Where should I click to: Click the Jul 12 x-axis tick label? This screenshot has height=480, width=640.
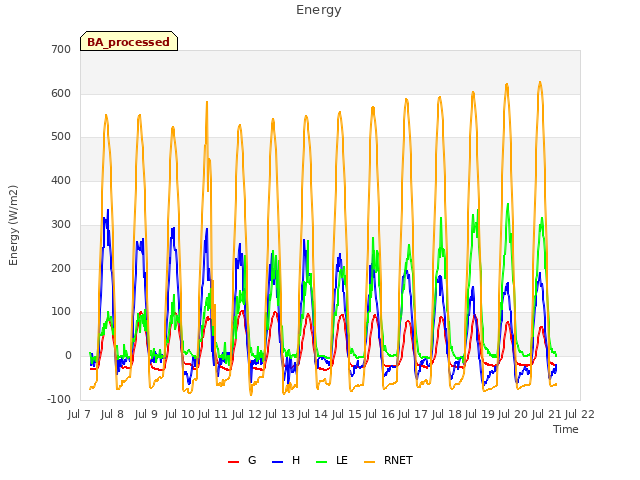[247, 414]
